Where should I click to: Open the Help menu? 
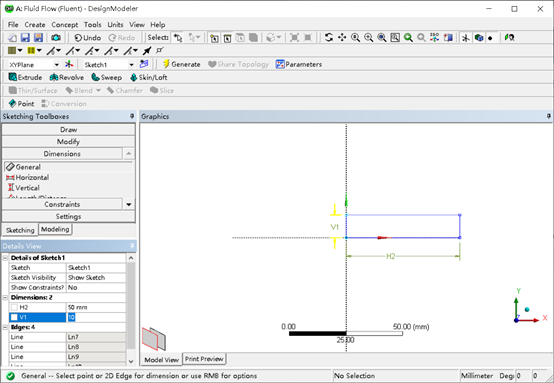pyautogui.click(x=158, y=24)
